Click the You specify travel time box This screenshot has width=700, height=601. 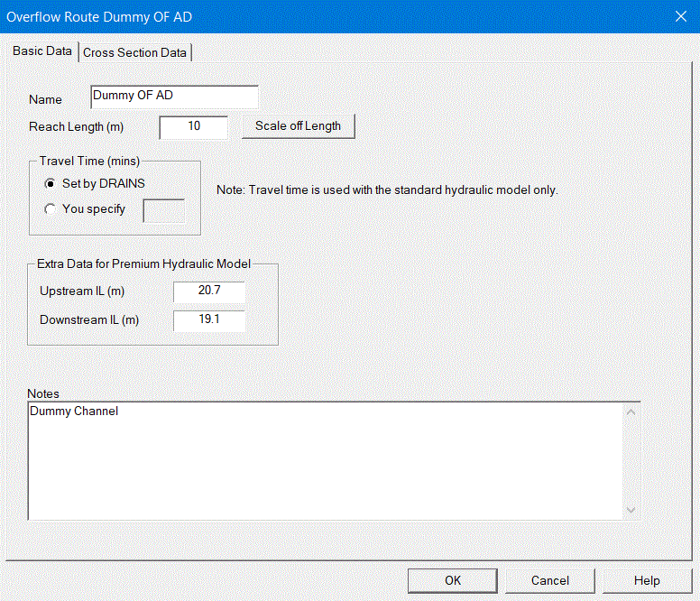pos(164,210)
